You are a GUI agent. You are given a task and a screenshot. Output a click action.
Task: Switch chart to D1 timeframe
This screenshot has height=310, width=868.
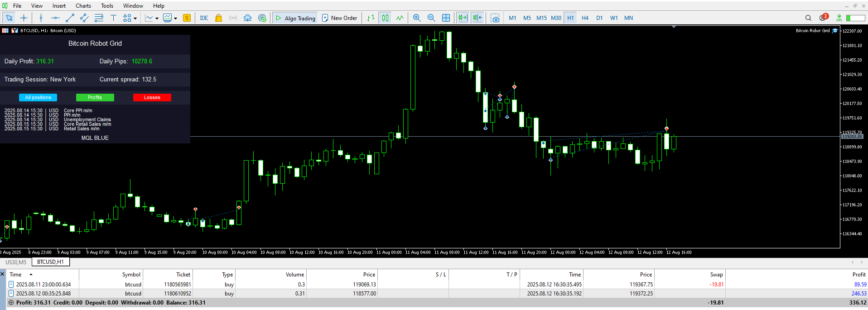point(599,18)
